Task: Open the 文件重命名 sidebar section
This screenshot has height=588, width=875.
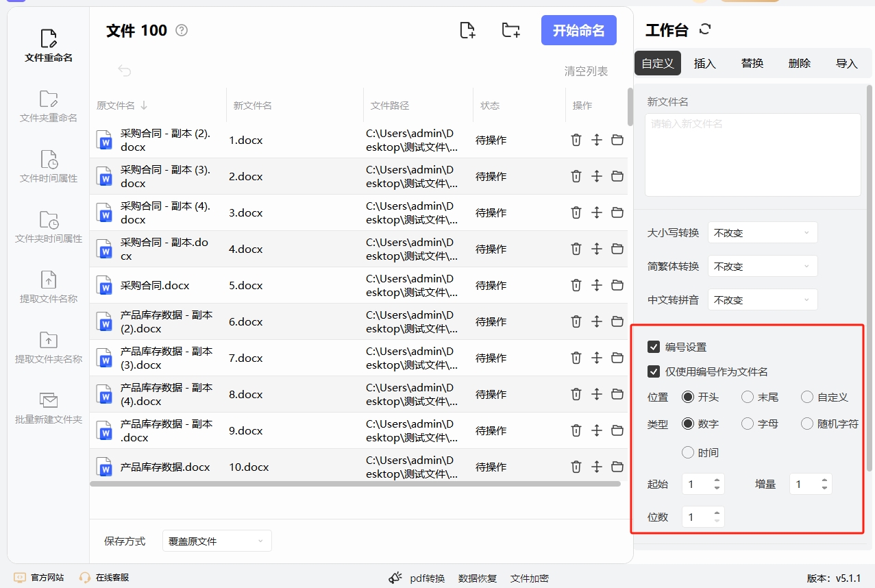Action: pyautogui.click(x=49, y=46)
